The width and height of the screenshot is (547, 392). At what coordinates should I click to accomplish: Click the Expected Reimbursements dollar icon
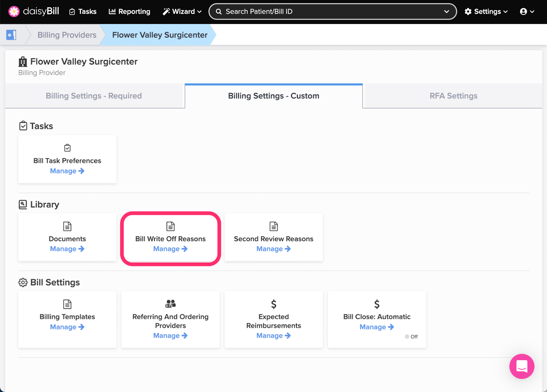[274, 304]
